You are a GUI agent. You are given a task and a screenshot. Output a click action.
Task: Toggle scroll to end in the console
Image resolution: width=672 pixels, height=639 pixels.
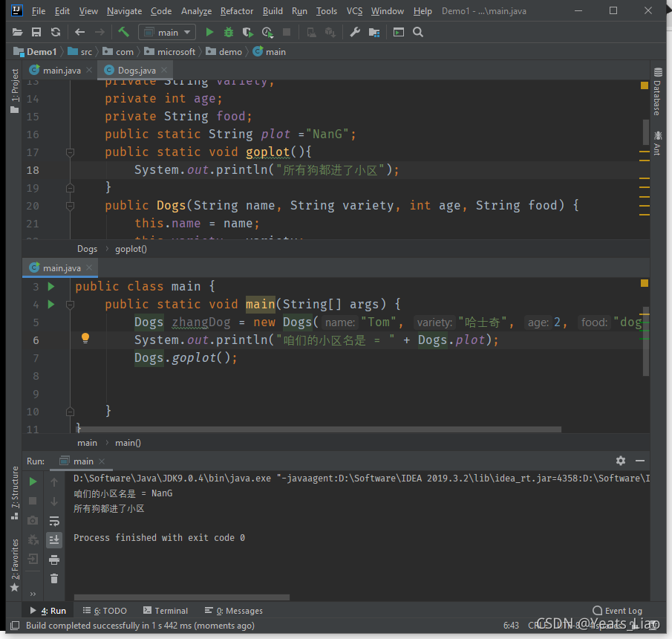54,540
